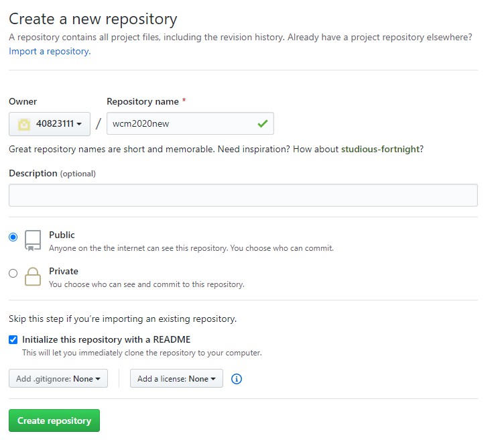The height and width of the screenshot is (448, 494).
Task: Click the green checkmark in name field
Action: click(263, 123)
